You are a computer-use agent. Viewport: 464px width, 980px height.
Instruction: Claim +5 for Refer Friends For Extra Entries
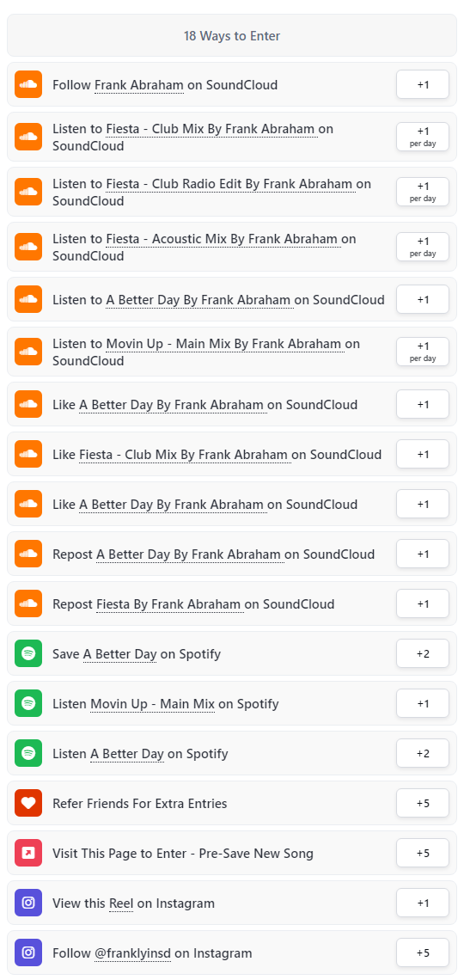coord(423,803)
